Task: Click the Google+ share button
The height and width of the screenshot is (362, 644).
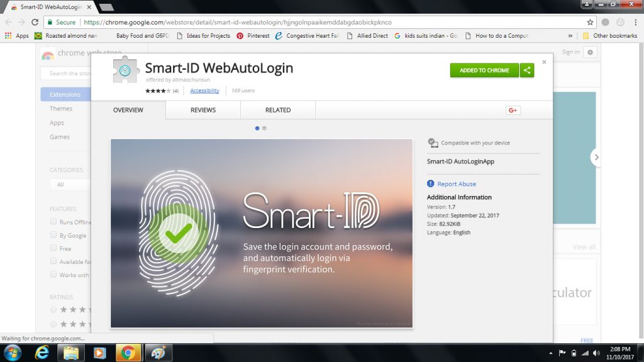Action: [x=513, y=111]
